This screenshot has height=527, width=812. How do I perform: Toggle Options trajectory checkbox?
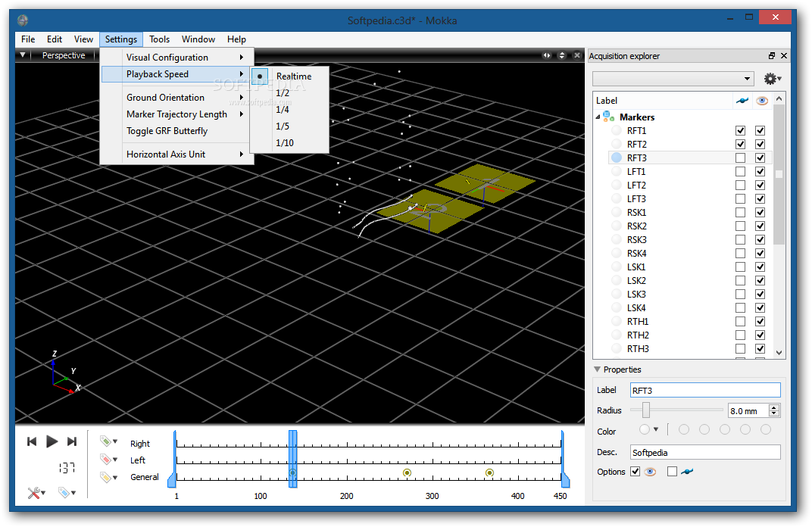(x=672, y=472)
